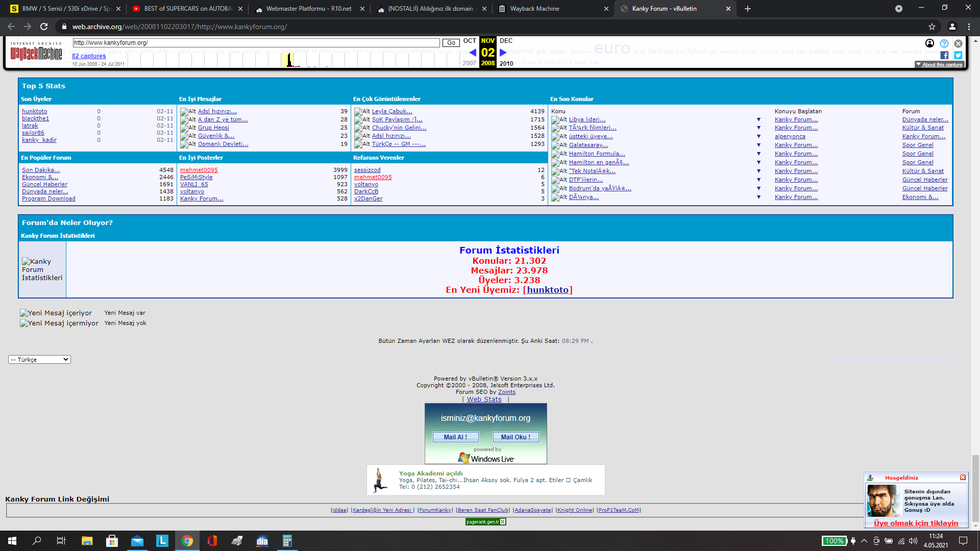Screen dimensions: 980x551
Task: Click the Wayback Go button
Action: [x=451, y=43]
